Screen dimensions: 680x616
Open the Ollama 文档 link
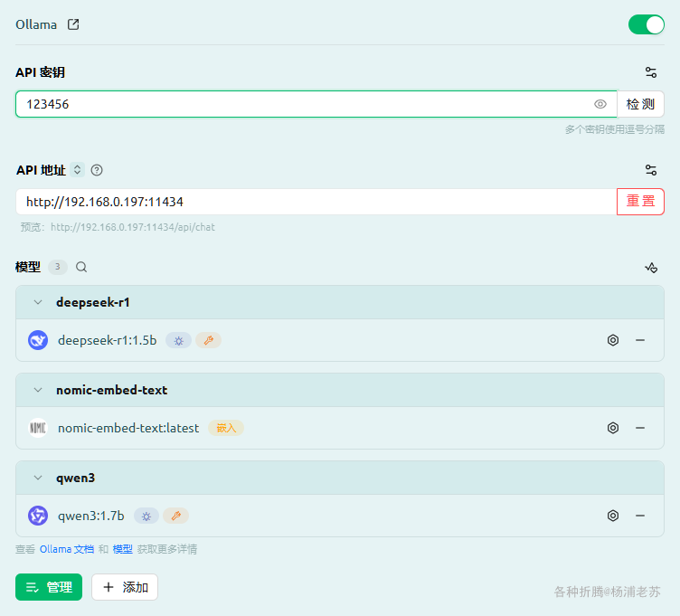[x=67, y=549]
